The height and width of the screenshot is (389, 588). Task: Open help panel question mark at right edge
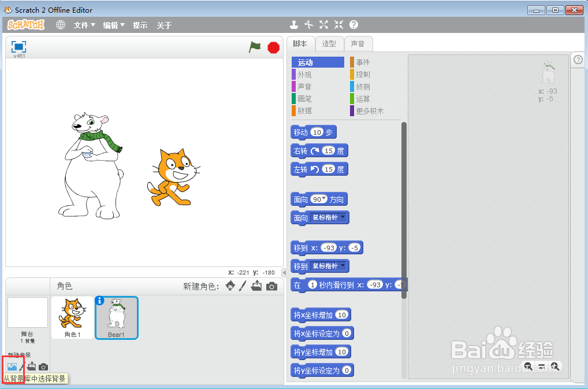[578, 60]
